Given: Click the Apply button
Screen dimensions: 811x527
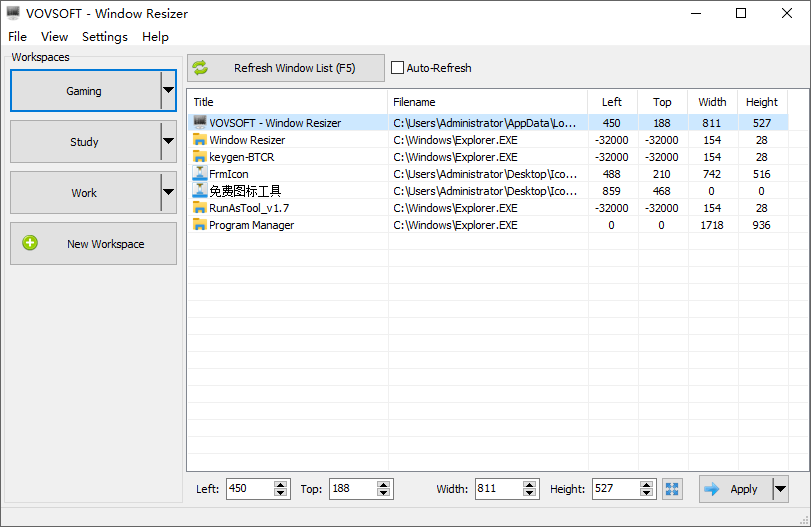Looking at the screenshot, I should [x=736, y=489].
